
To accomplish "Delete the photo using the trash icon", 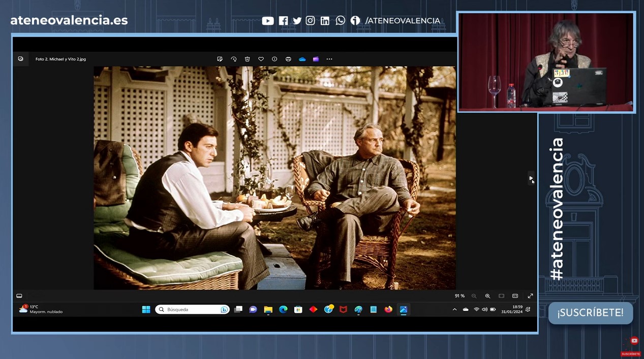I will [x=248, y=59].
